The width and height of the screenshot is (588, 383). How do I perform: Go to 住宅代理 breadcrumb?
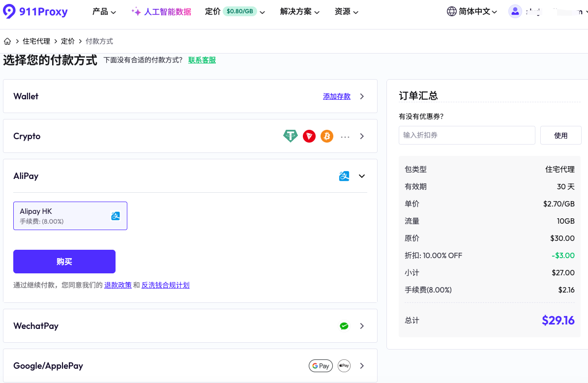tap(36, 41)
